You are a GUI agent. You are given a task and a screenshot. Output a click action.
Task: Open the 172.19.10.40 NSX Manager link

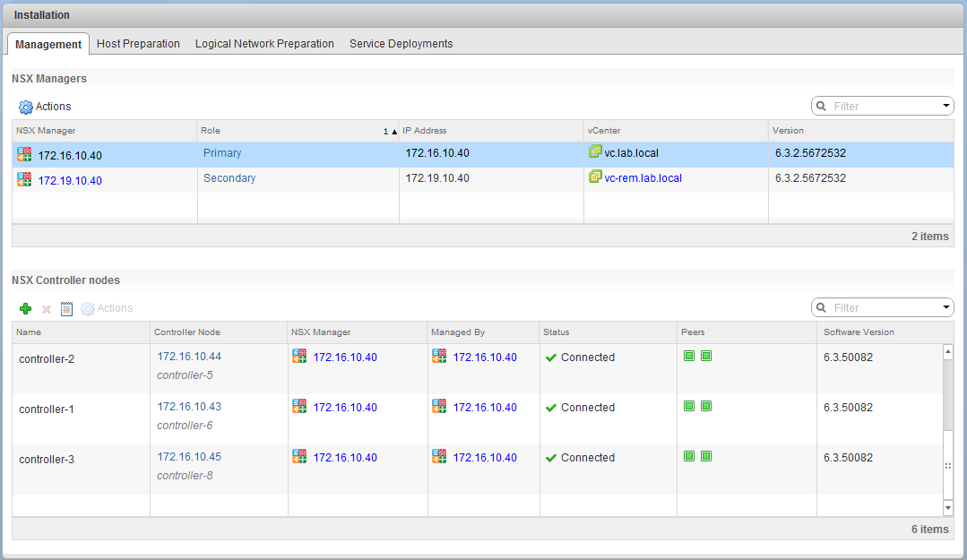pyautogui.click(x=70, y=180)
